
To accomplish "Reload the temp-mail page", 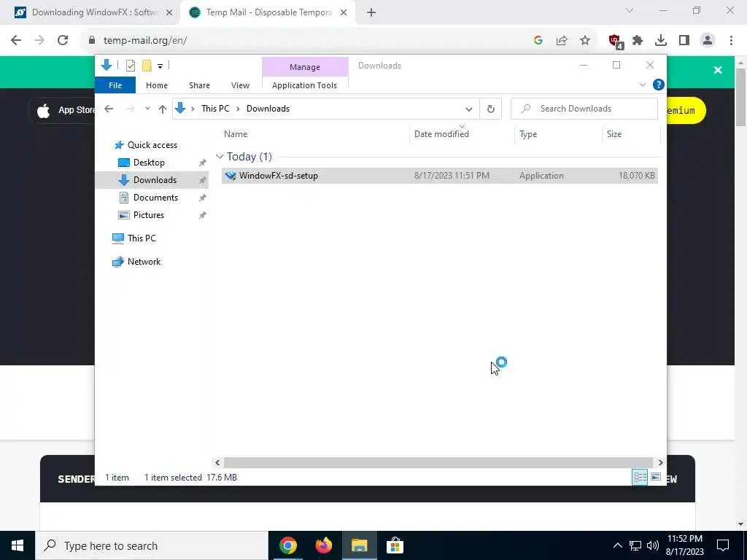I will (x=63, y=41).
